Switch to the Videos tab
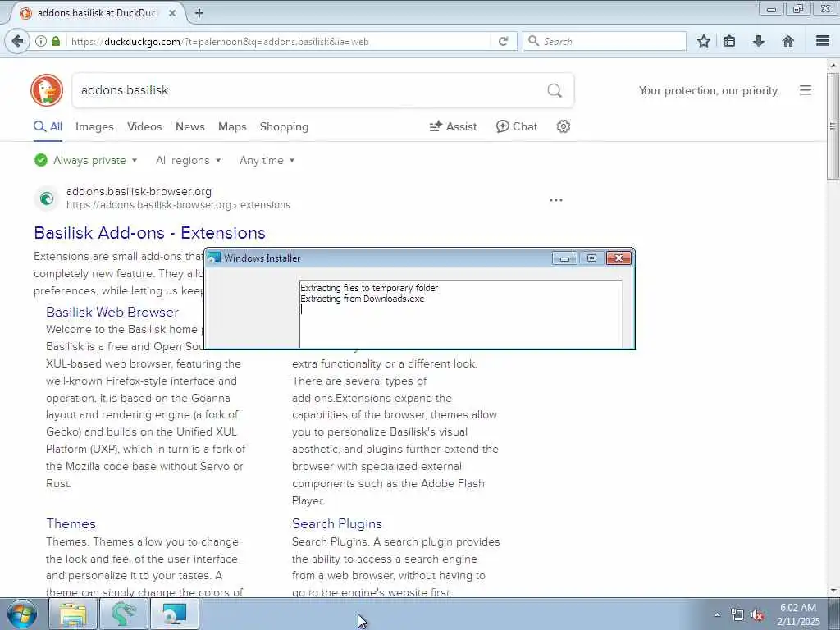This screenshot has width=840, height=630. point(144,127)
